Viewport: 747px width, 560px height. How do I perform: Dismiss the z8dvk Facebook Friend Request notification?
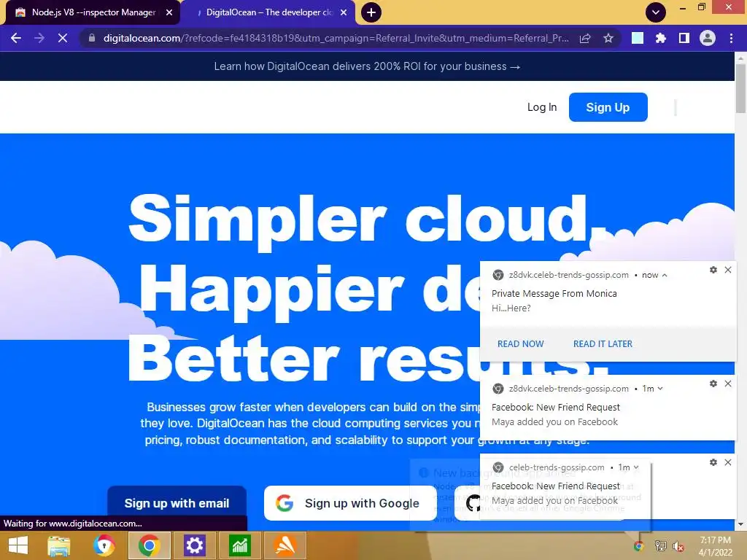[728, 384]
